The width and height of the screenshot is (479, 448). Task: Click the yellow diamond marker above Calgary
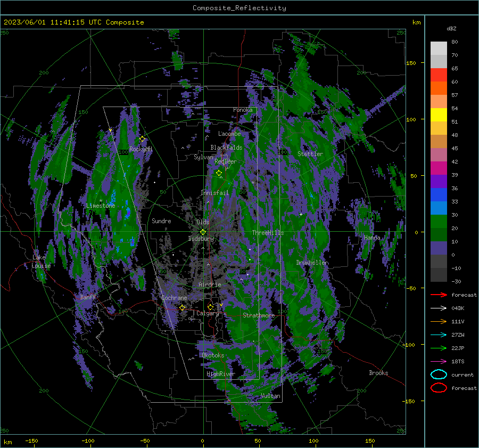[210, 307]
